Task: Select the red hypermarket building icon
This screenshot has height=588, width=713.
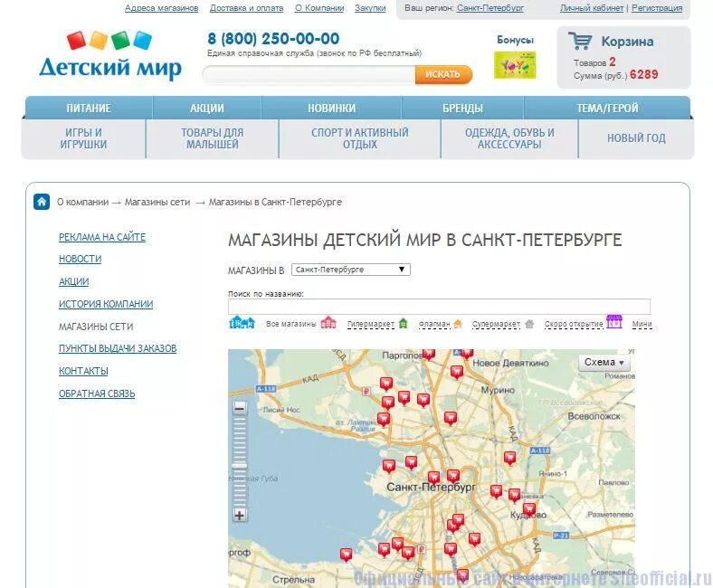Action: [328, 323]
